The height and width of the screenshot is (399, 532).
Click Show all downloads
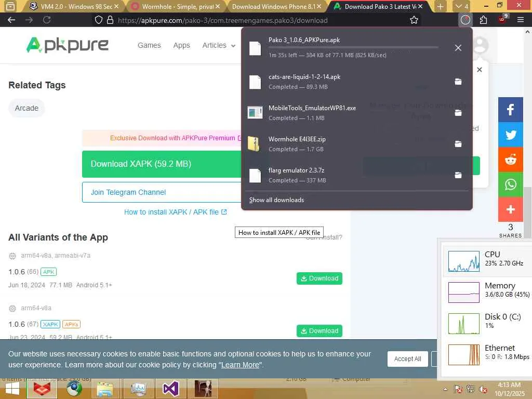click(x=276, y=200)
